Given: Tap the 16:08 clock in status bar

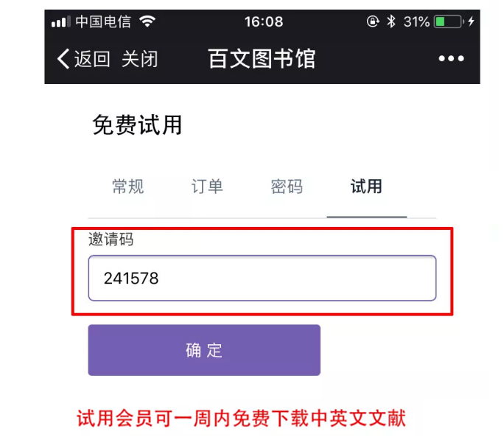Looking at the screenshot, I should [264, 22].
